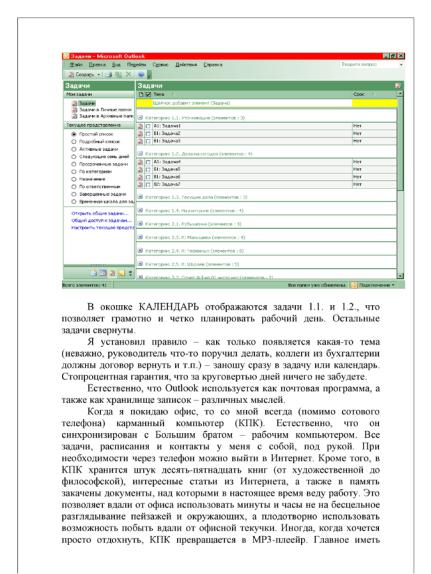Select Задачи в Личные папки folder
The height and width of the screenshot is (574, 431).
102,110
